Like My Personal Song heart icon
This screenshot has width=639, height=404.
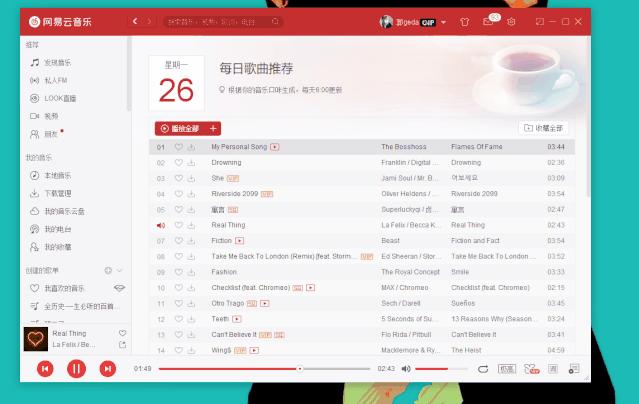[x=178, y=147]
